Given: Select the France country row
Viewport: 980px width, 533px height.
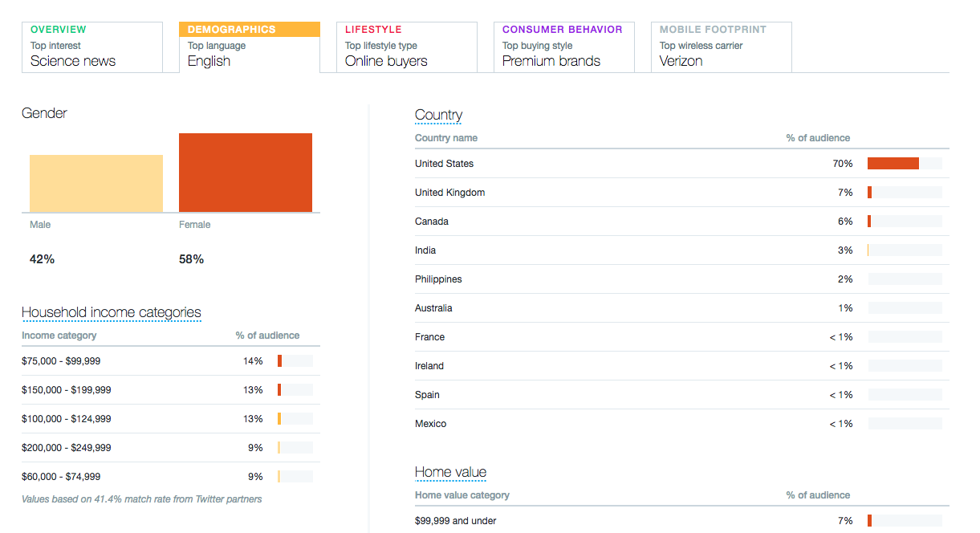Looking at the screenshot, I should point(681,337).
